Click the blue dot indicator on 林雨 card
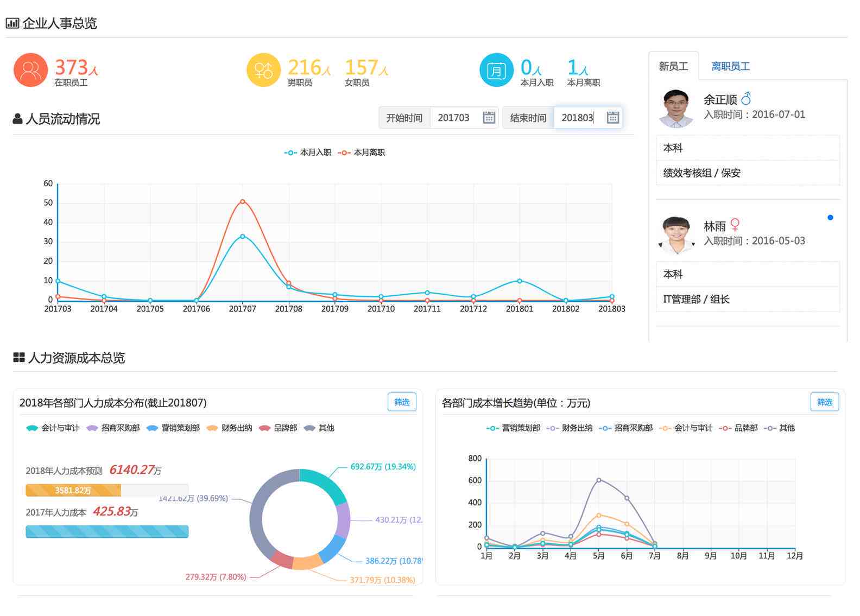This screenshot has height=616, width=860. (830, 218)
